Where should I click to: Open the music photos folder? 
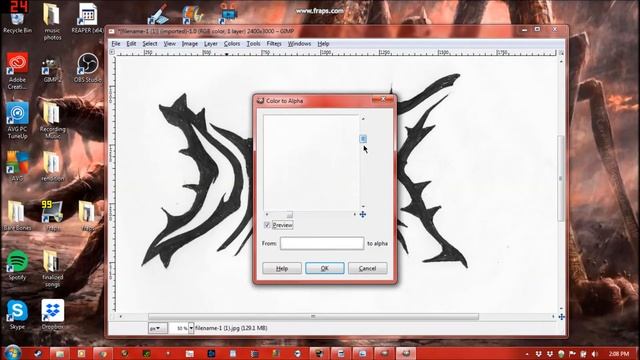(x=52, y=21)
